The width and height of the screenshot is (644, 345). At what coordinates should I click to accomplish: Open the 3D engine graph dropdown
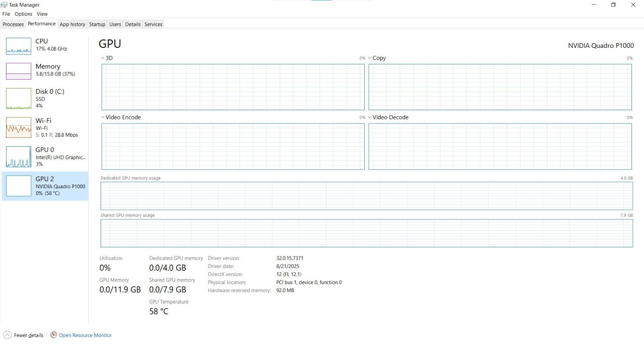click(x=103, y=58)
